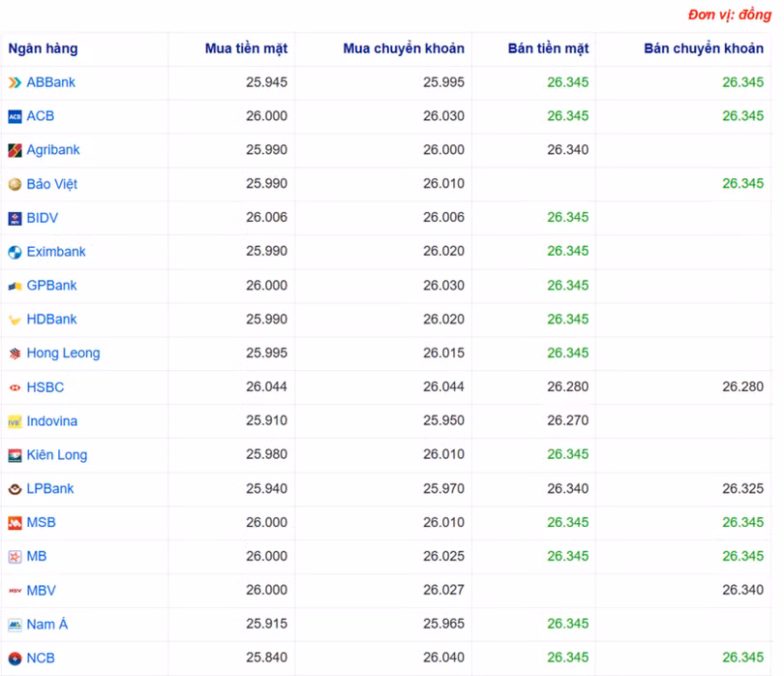Click the ABBank logo icon
Screen dimensions: 784x676
point(14,82)
